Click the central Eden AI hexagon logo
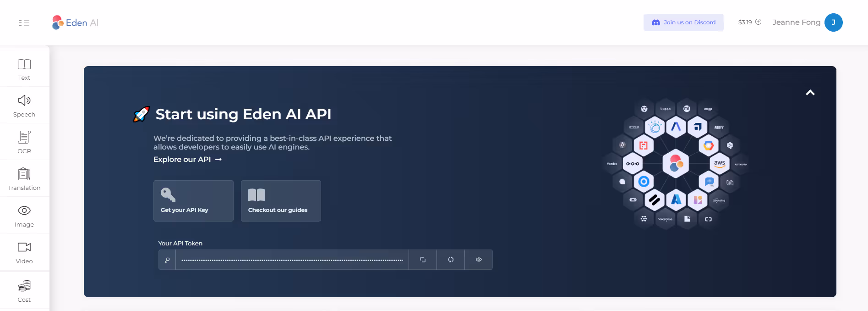 click(676, 163)
